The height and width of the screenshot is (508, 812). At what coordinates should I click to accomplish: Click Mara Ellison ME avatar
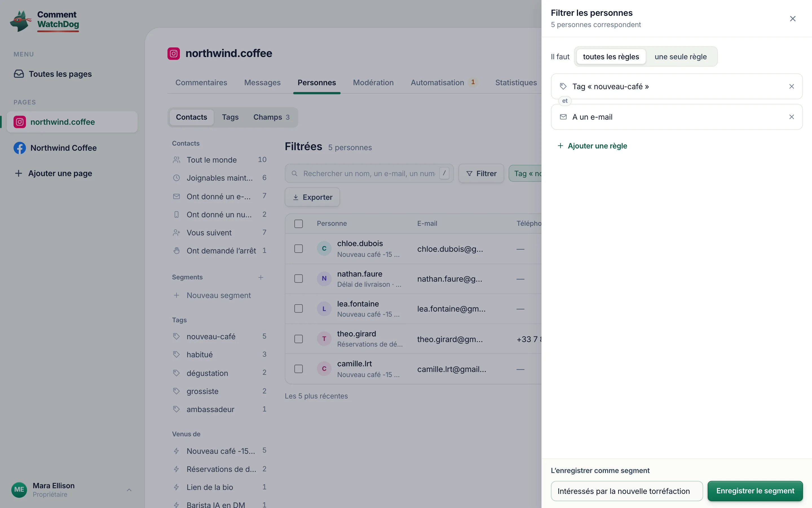[19, 490]
